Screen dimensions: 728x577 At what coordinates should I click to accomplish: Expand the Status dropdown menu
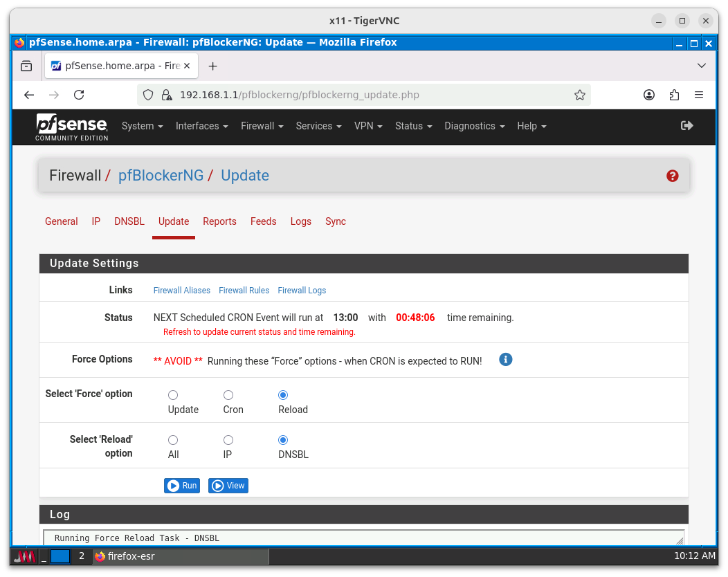[413, 127]
